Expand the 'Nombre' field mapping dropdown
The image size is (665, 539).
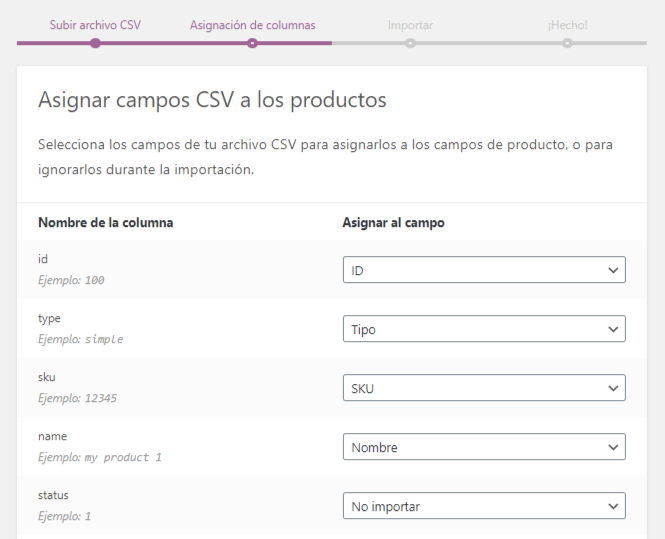(483, 447)
